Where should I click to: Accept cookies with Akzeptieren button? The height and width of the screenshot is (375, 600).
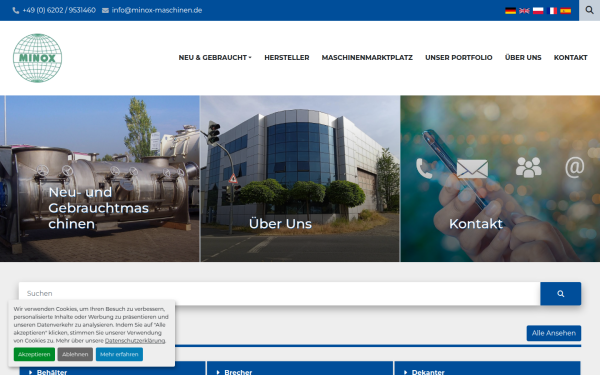(34, 354)
